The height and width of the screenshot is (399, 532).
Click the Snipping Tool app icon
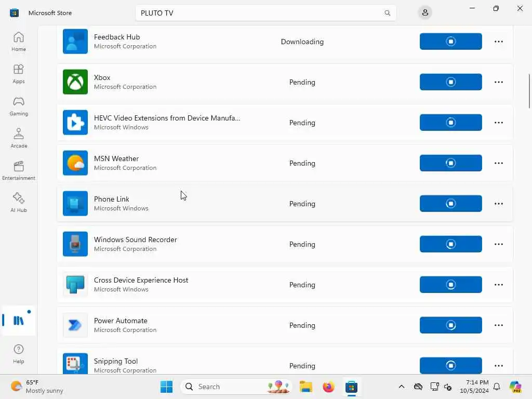point(75,363)
